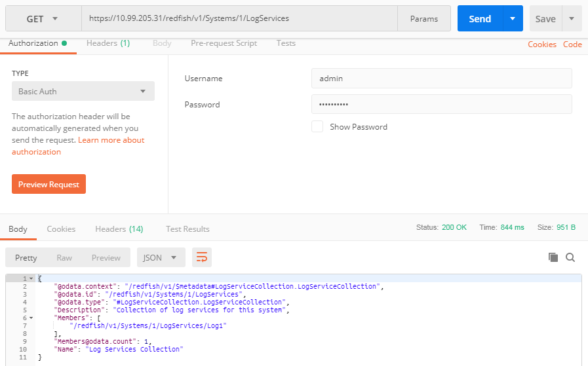This screenshot has width=588, height=366.
Task: Enable the Show Password checkbox
Action: point(317,126)
